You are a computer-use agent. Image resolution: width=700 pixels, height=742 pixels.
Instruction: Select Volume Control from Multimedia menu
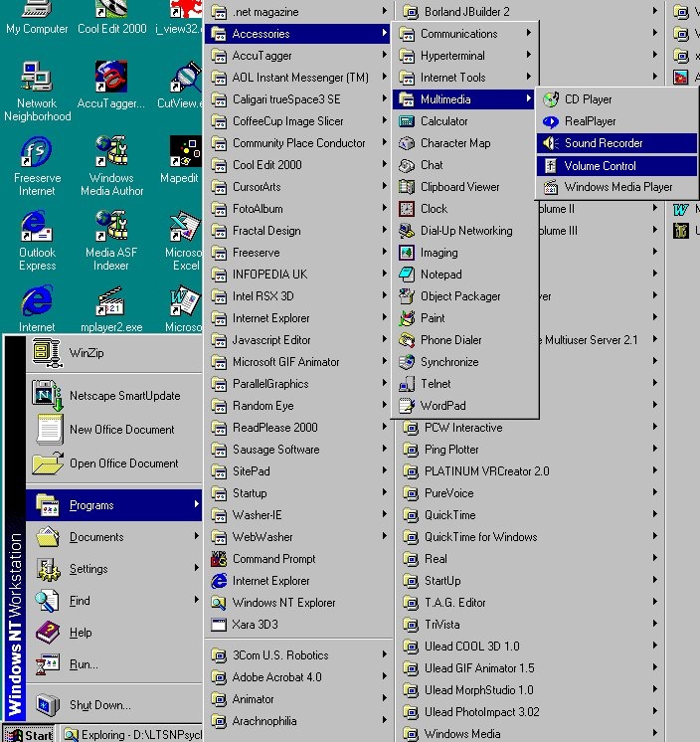coord(600,166)
